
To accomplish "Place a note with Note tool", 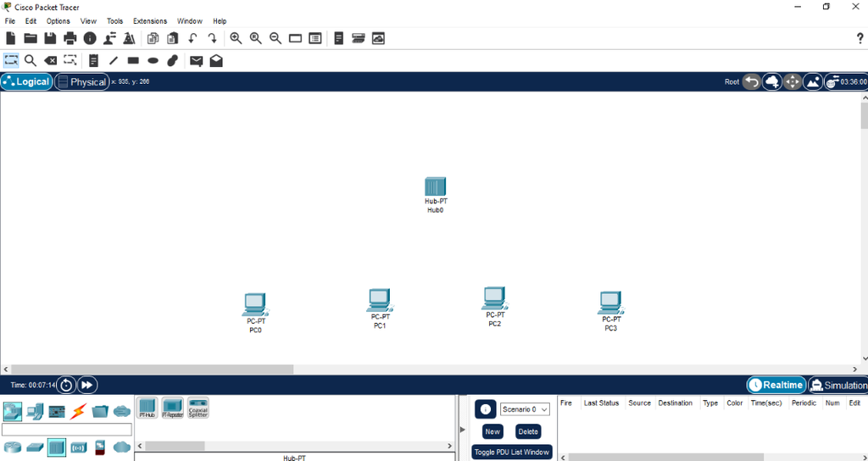I will (x=93, y=60).
